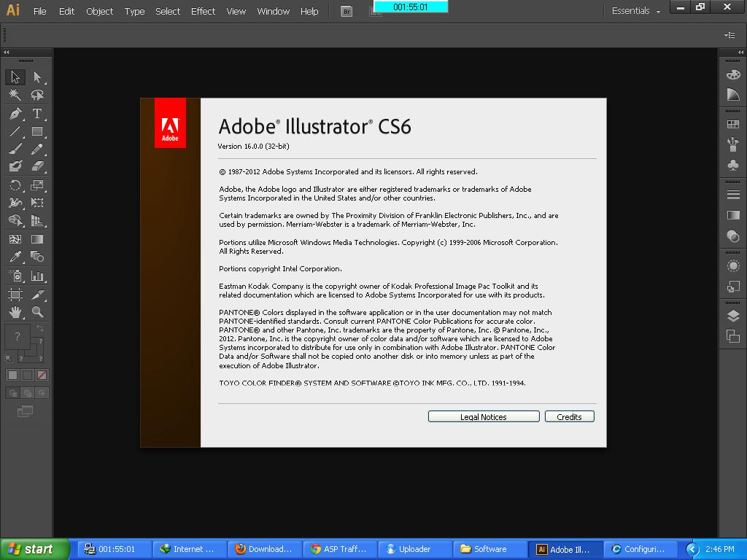The height and width of the screenshot is (560, 747).
Task: Select the Rectangle tool
Action: point(37,131)
